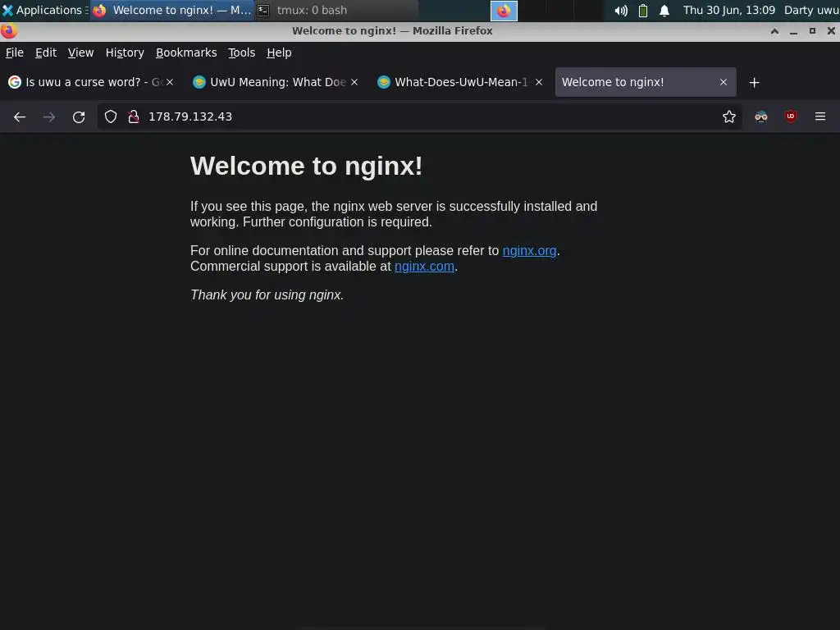The image size is (840, 630).
Task: Click the clock showing Thu 30 Jun, 13:09
Action: [728, 10]
